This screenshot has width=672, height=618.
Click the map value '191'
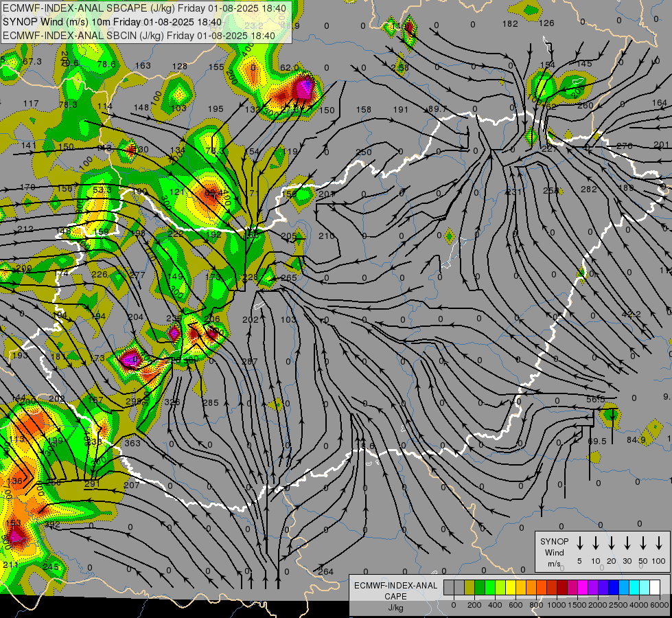click(401, 109)
